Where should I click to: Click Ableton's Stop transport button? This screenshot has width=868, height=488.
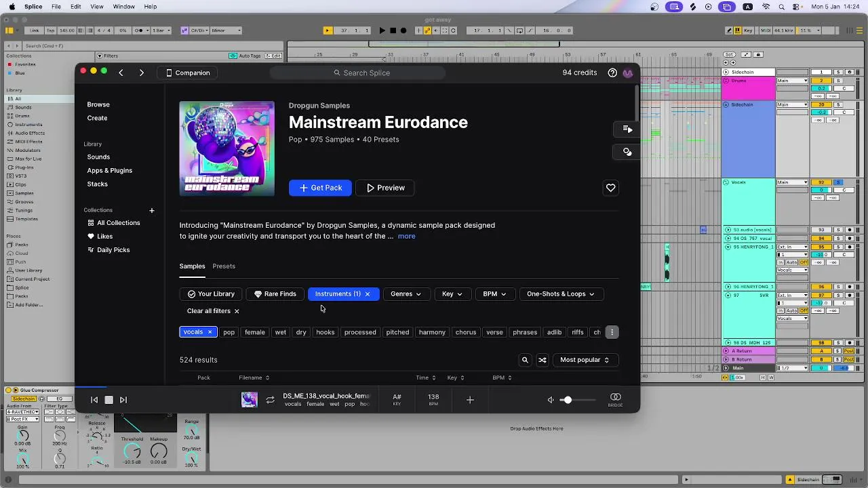(393, 30)
